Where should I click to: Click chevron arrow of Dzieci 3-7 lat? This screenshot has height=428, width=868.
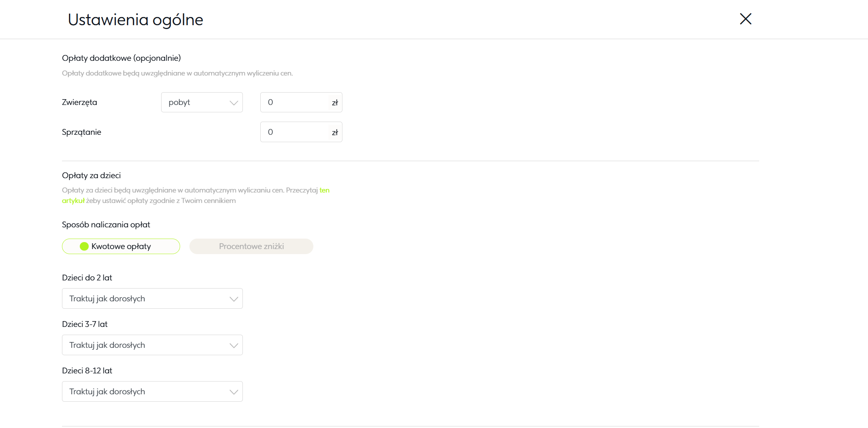tap(234, 345)
